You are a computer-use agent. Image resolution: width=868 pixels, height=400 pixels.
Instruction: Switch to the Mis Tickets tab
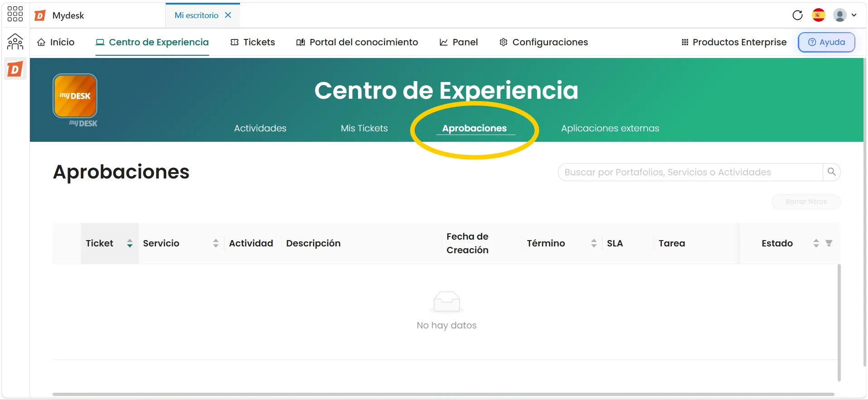point(364,128)
